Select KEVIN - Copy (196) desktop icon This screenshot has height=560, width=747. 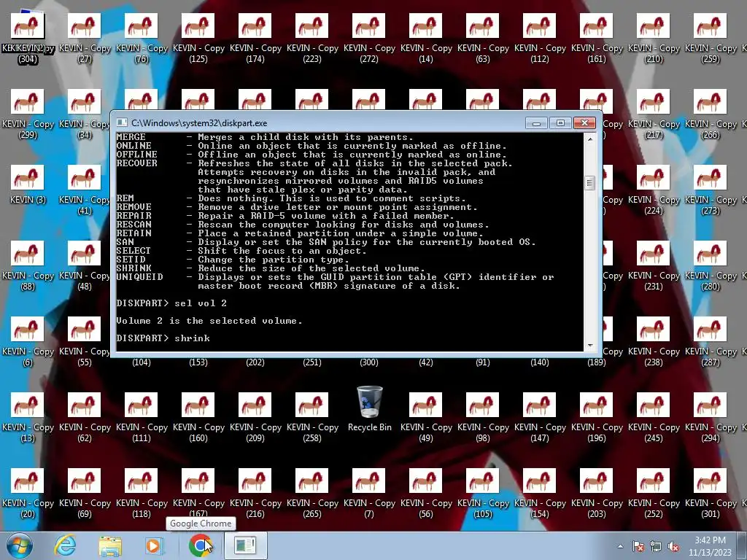point(597,418)
